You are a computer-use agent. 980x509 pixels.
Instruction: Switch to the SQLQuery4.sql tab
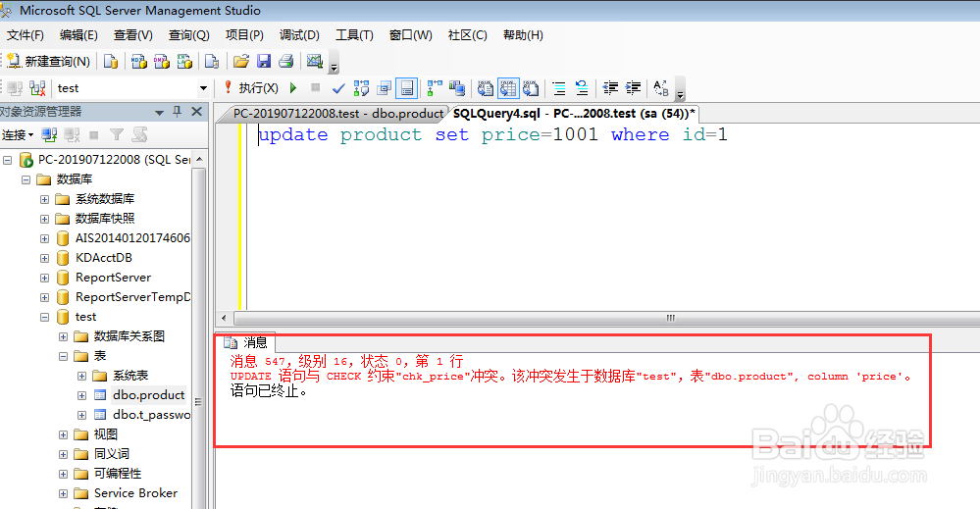574,114
